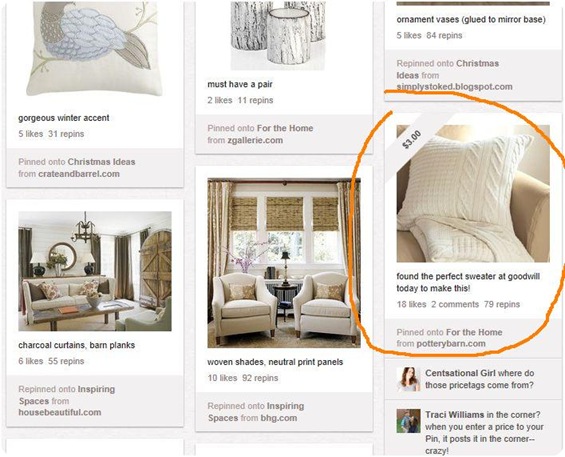Click the Traci Williams commenter name

click(455, 414)
